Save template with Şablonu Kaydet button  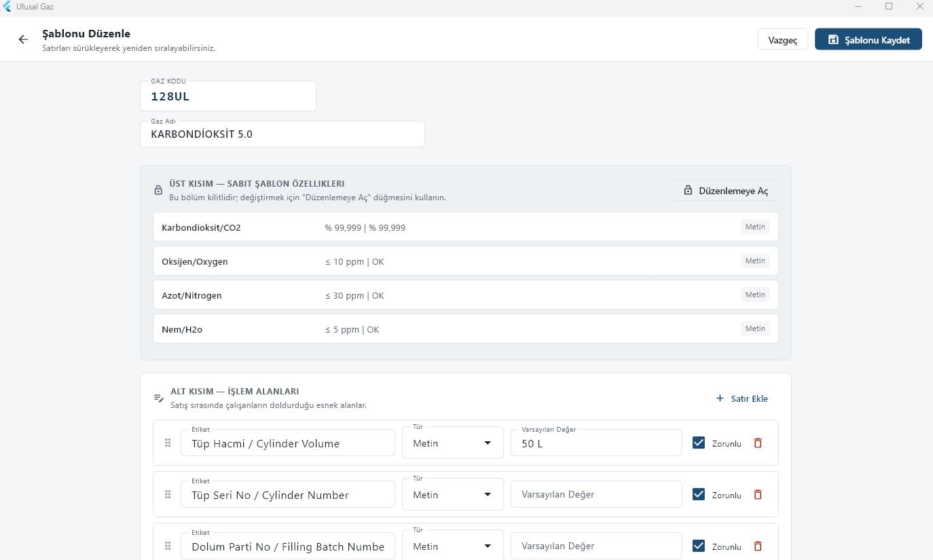click(868, 39)
